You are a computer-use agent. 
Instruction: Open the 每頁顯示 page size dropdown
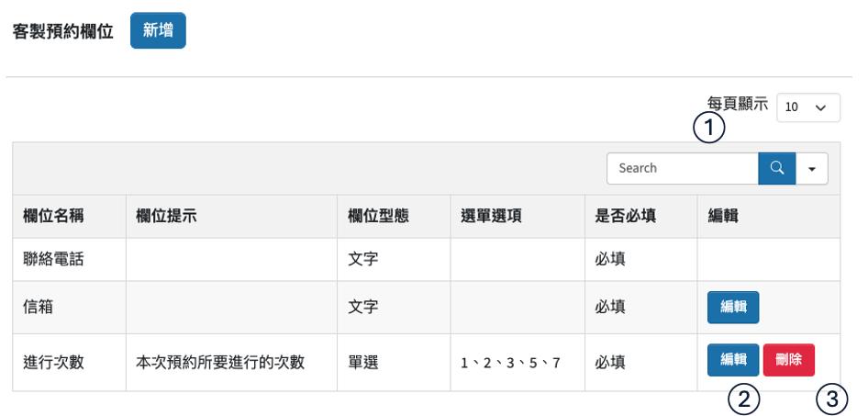(x=808, y=107)
